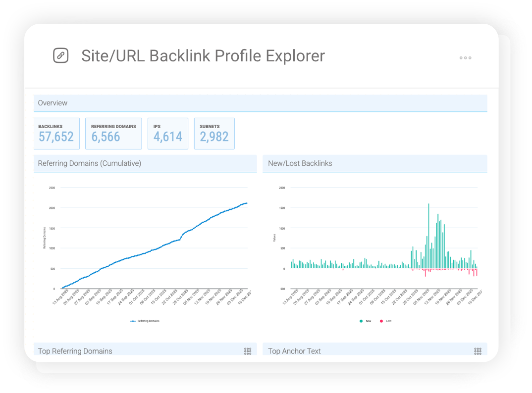Click the chain link icon beside the title

[61, 55]
